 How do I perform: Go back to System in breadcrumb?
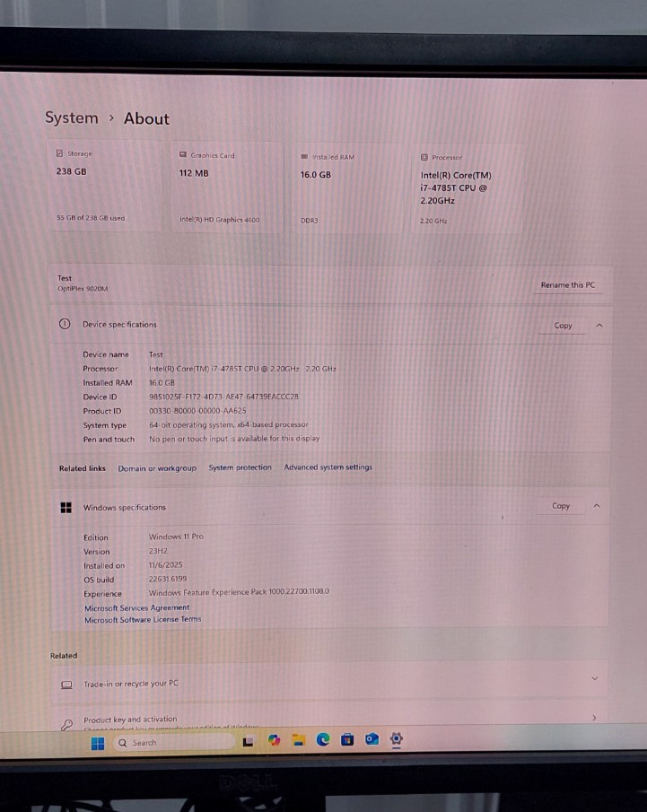tap(72, 118)
